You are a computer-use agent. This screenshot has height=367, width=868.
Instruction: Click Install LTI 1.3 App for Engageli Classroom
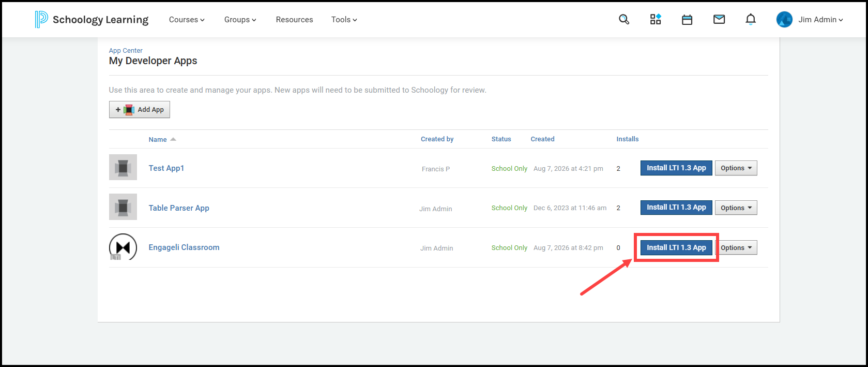676,247
